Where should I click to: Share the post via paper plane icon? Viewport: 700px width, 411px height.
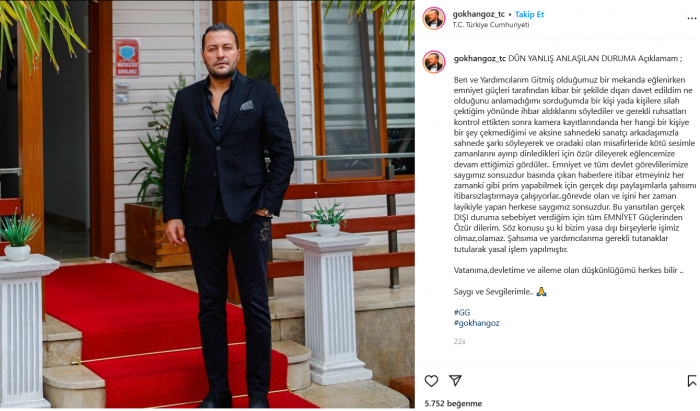(455, 380)
